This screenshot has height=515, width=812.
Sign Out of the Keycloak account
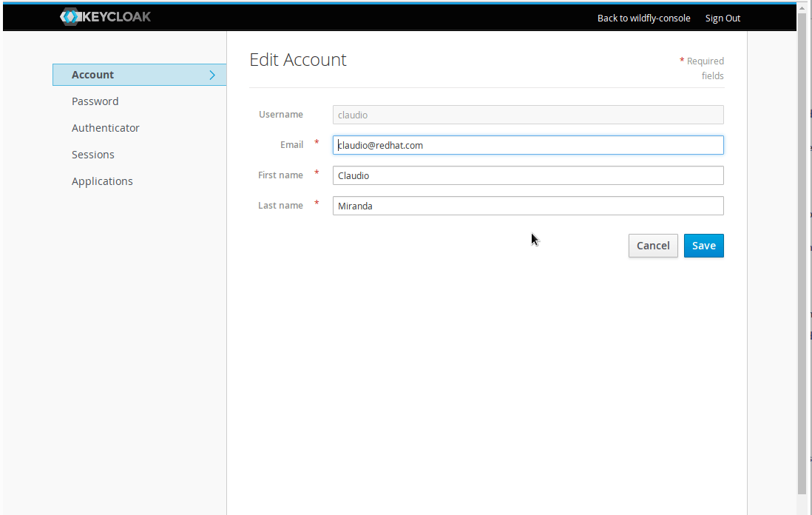(723, 18)
